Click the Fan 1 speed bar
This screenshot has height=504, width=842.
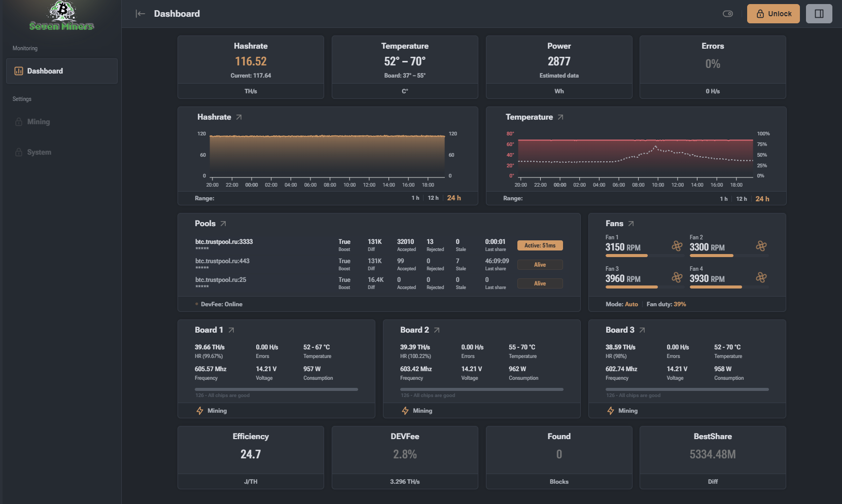pyautogui.click(x=626, y=256)
